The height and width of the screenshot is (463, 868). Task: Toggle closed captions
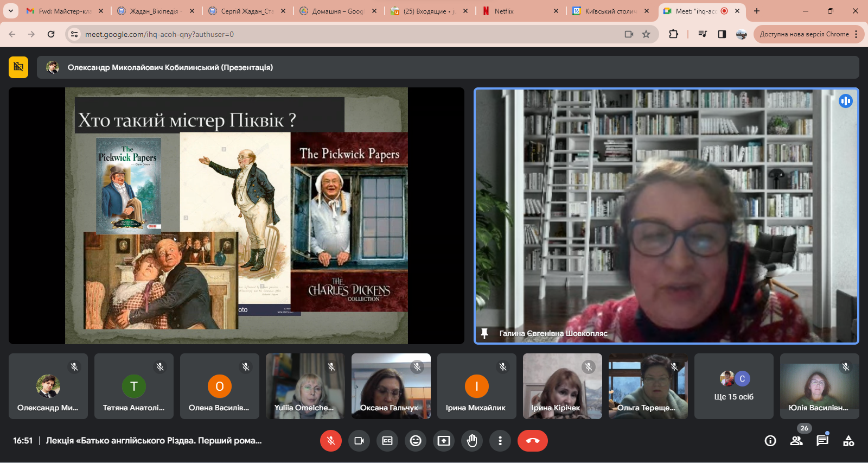(387, 441)
